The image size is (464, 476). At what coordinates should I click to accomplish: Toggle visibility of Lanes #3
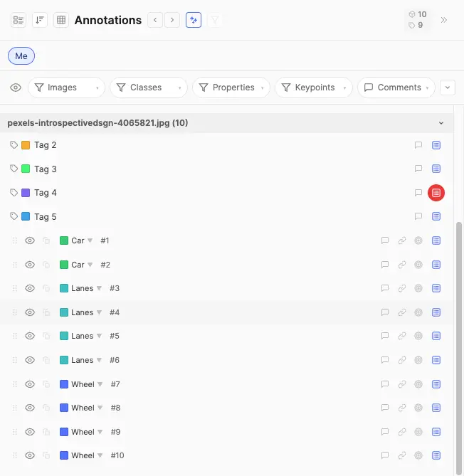pyautogui.click(x=30, y=288)
